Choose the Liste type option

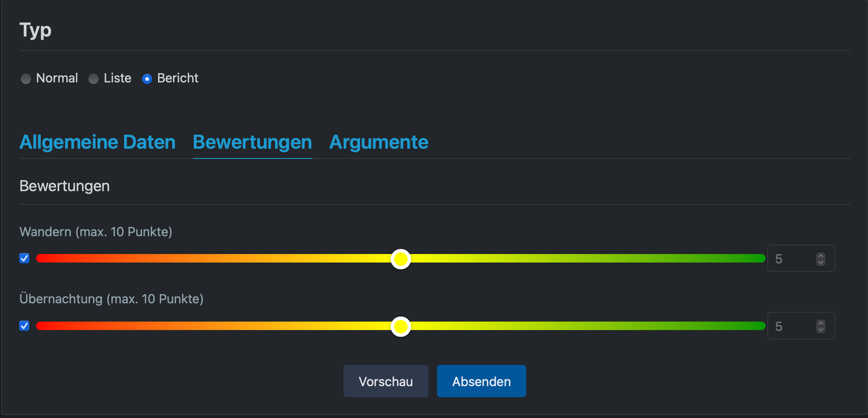(x=94, y=79)
